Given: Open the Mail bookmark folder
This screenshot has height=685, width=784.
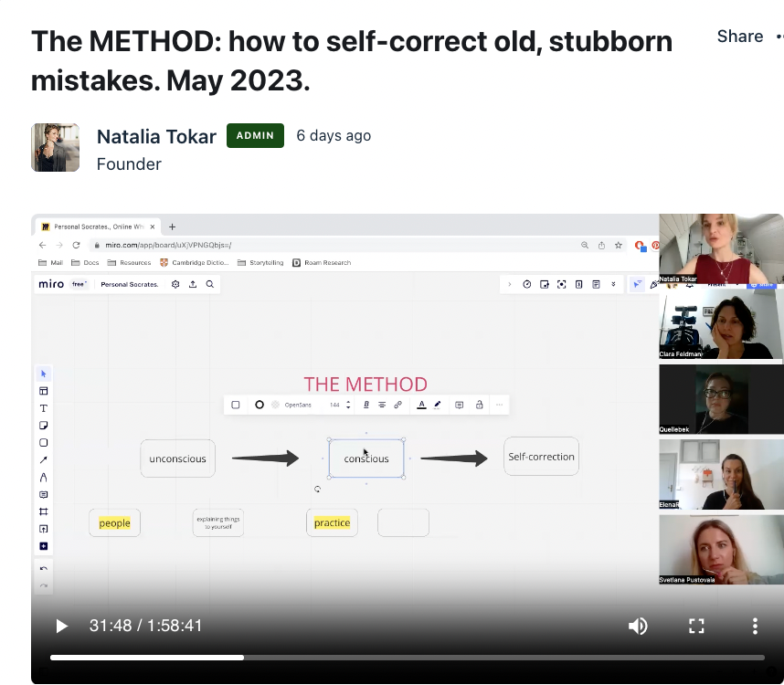Looking at the screenshot, I should click(50, 262).
